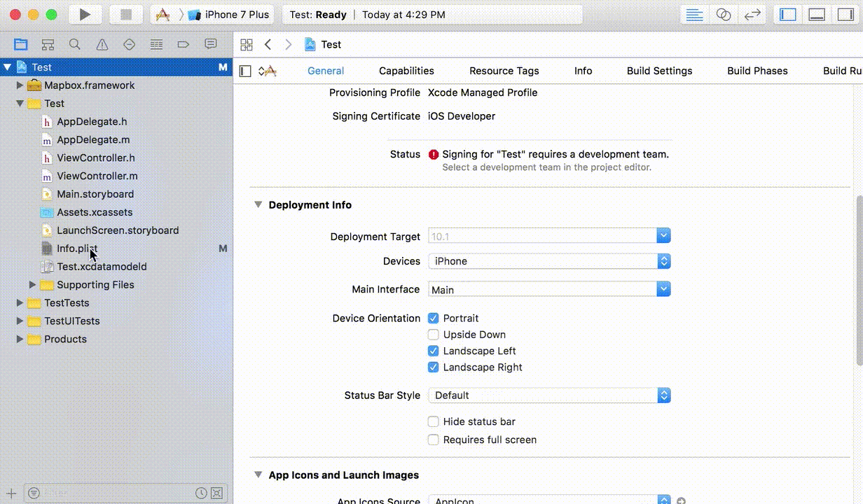
Task: Expand the Products folder
Action: point(20,339)
